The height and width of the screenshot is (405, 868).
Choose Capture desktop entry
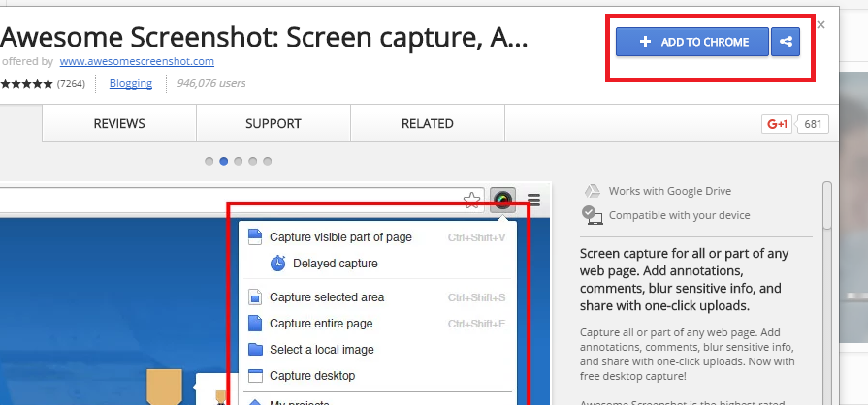click(377, 376)
